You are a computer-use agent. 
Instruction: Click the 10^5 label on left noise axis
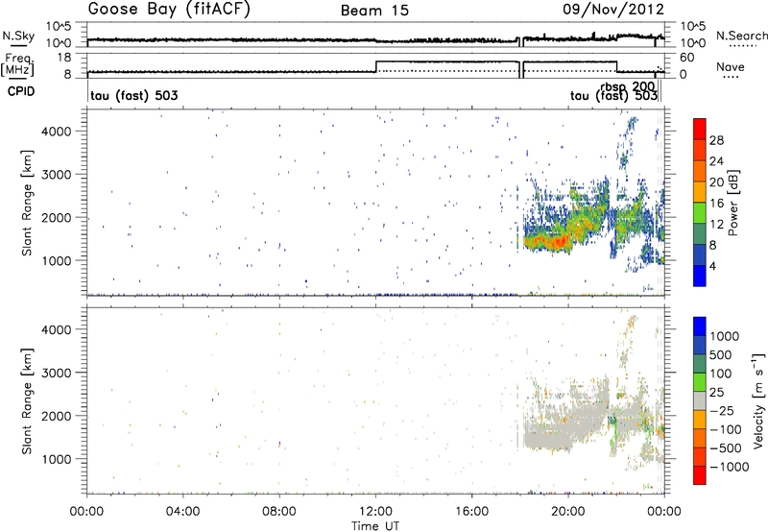[x=59, y=26]
